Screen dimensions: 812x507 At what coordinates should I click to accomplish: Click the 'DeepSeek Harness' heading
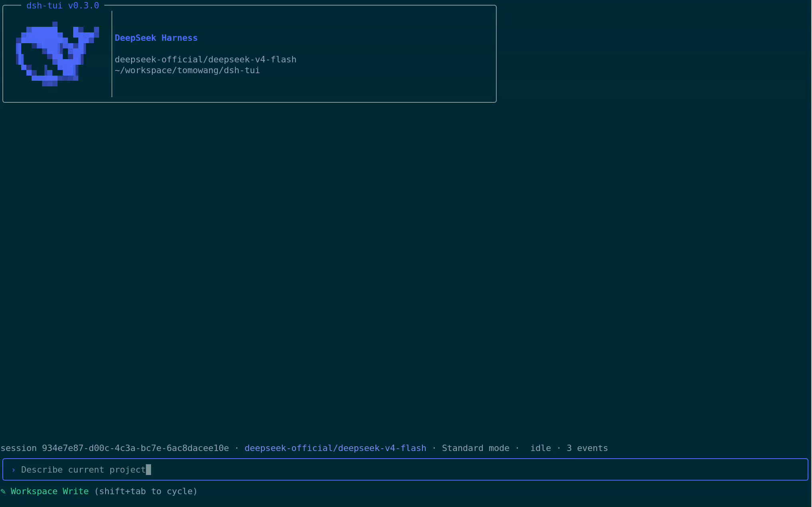pos(156,38)
